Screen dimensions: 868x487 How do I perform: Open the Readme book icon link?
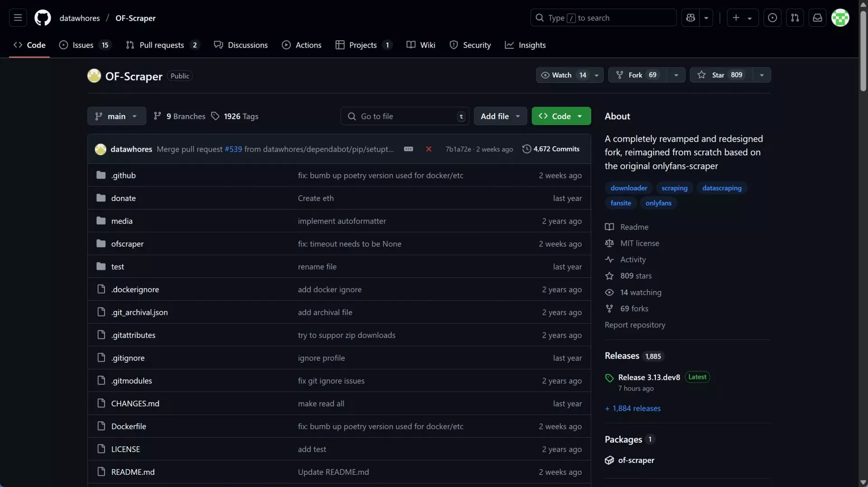609,227
